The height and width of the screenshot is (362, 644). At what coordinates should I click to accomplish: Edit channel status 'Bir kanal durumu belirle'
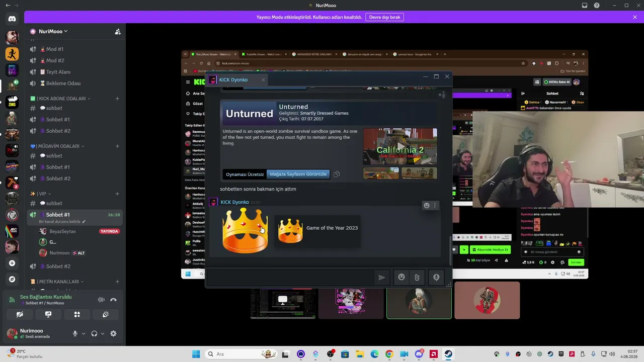click(62, 222)
